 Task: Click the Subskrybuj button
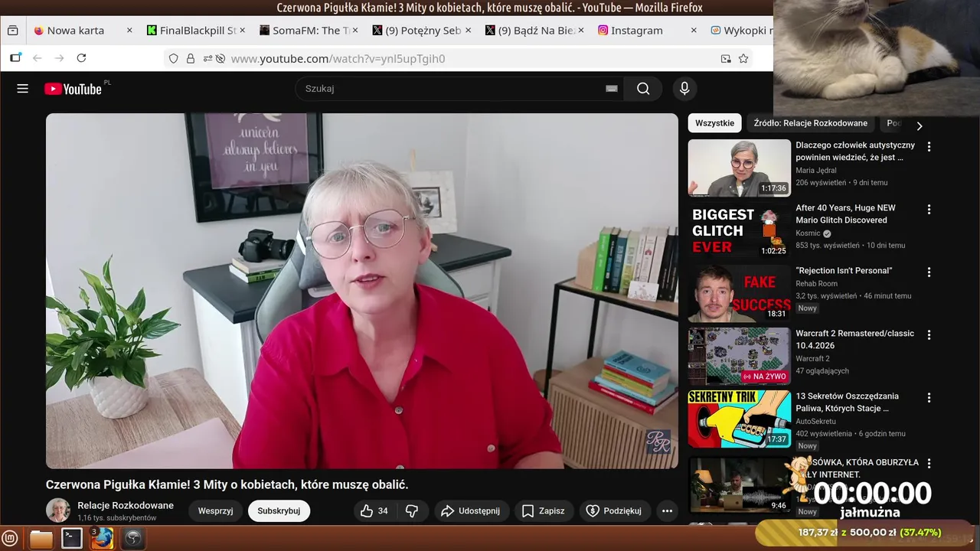click(279, 510)
